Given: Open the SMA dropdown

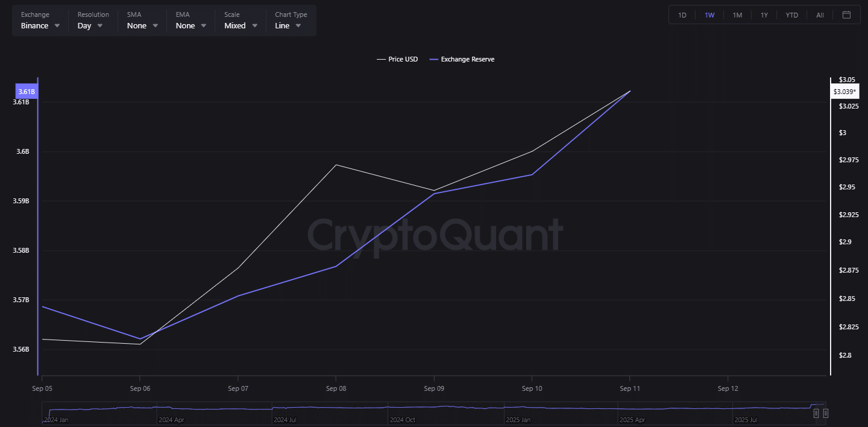Looking at the screenshot, I should (x=142, y=26).
